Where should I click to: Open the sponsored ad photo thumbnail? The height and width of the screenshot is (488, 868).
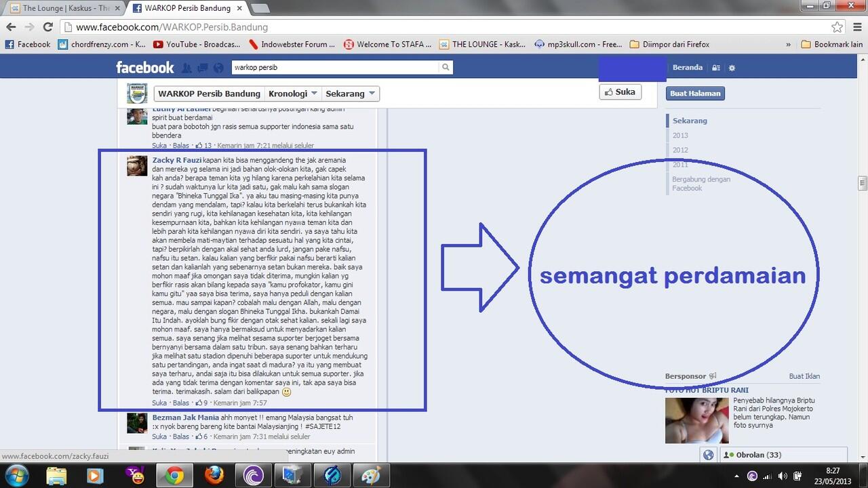pos(696,420)
